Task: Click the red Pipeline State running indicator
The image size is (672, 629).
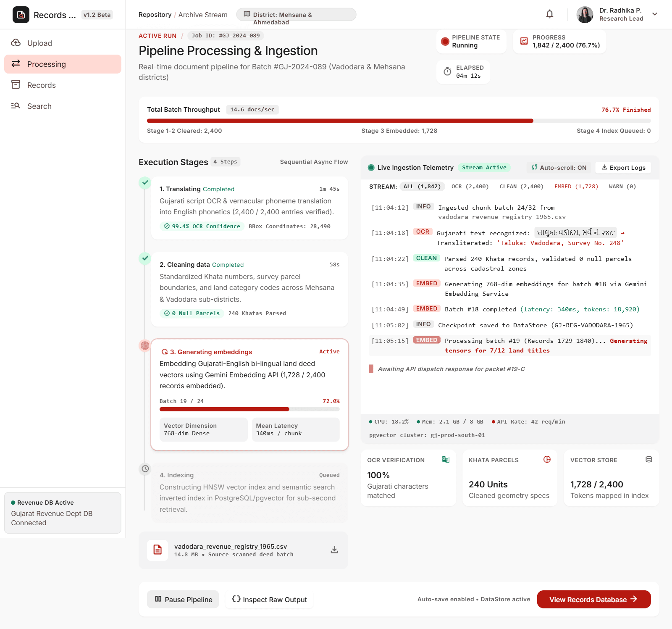Action: pyautogui.click(x=445, y=41)
